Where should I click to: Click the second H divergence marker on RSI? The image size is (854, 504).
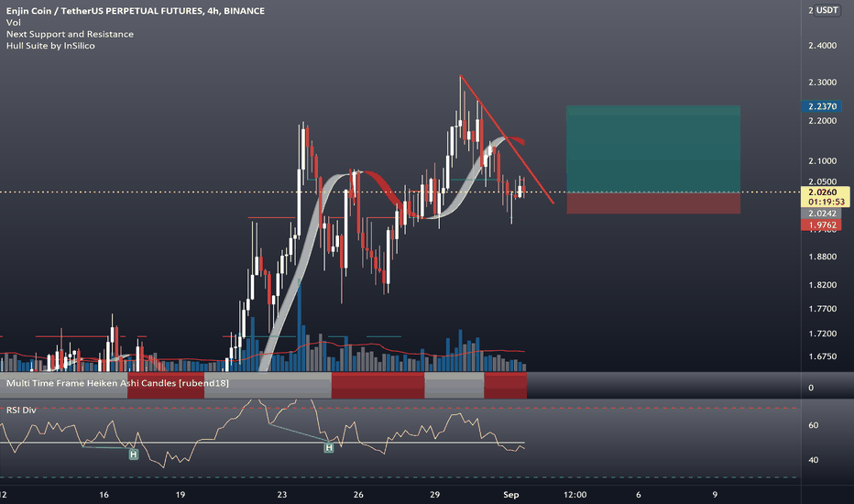[328, 448]
